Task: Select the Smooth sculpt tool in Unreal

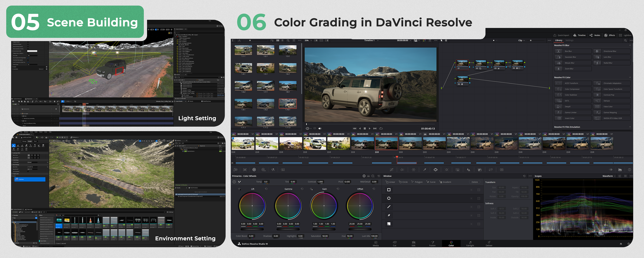Action: pos(18,145)
